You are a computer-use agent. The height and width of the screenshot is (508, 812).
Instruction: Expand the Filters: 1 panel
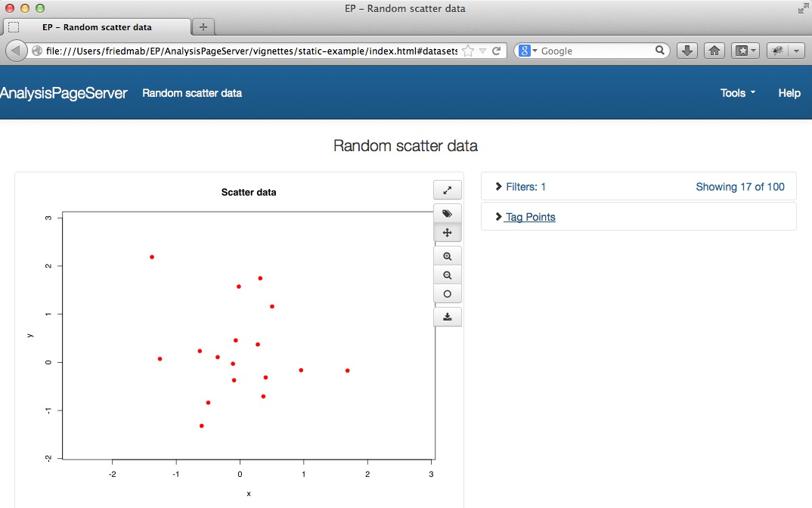(x=522, y=187)
